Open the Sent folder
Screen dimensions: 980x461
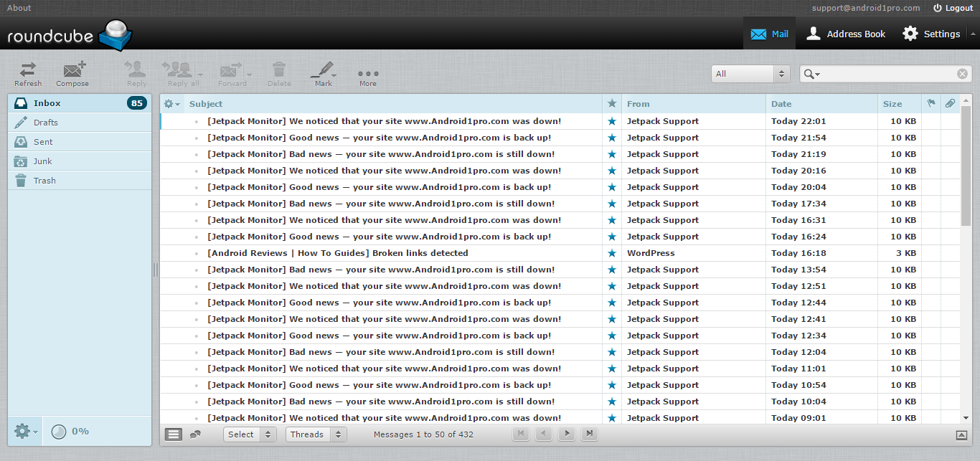point(80,142)
